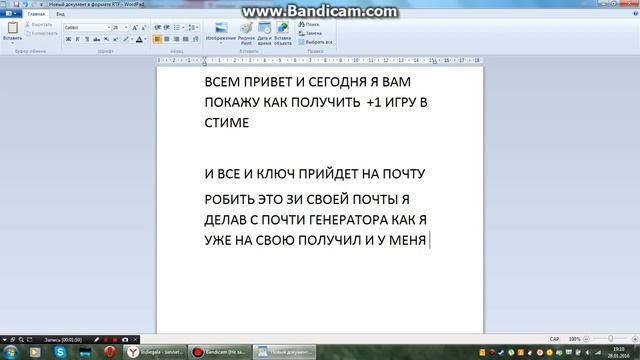Toggle bold (Ж) formatting

tap(68, 39)
